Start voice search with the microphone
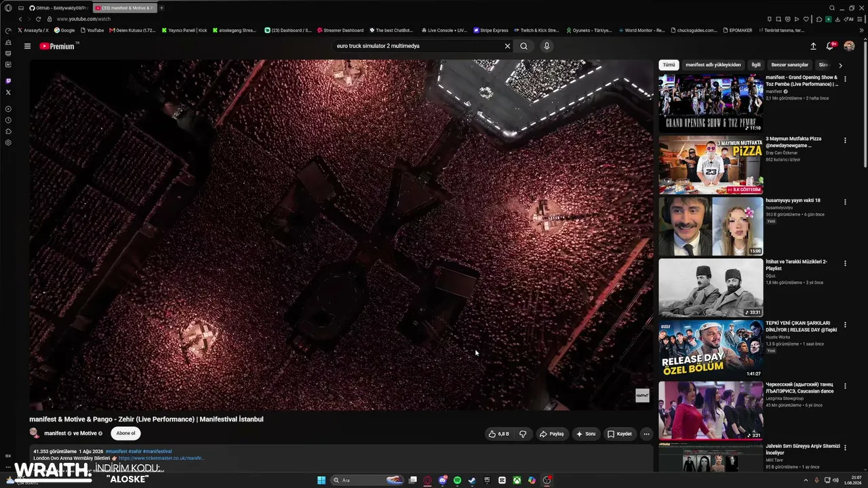868x488 pixels. (x=547, y=46)
